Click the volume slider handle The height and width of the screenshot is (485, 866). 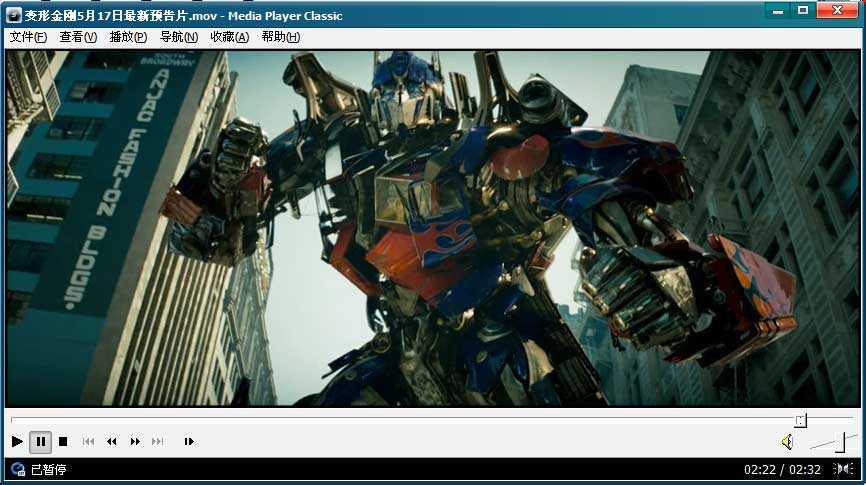point(840,442)
